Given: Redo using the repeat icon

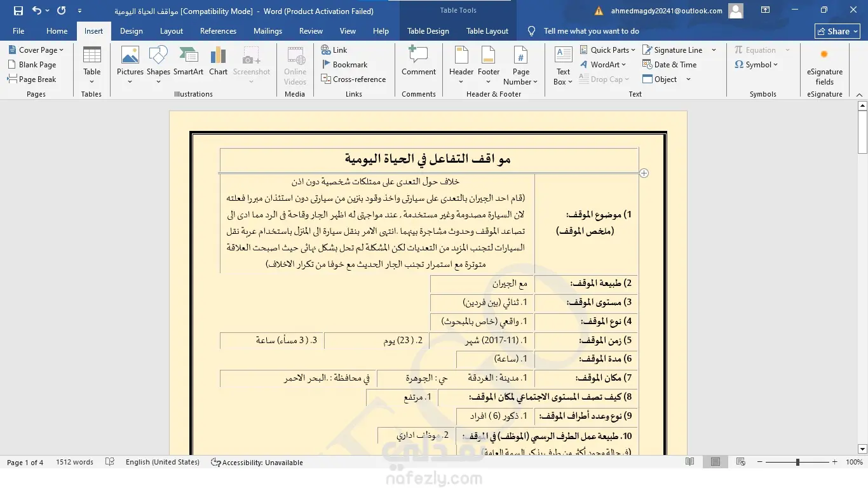Looking at the screenshot, I should coord(61,11).
